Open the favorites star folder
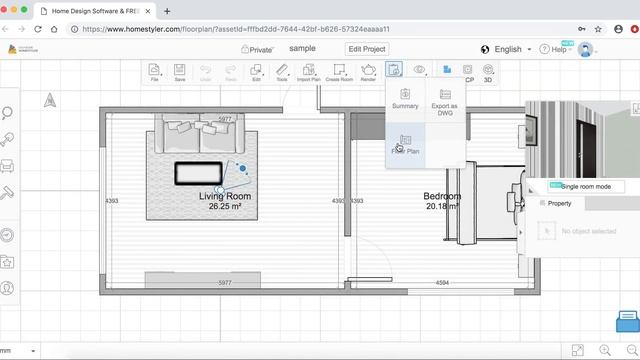 (7, 262)
